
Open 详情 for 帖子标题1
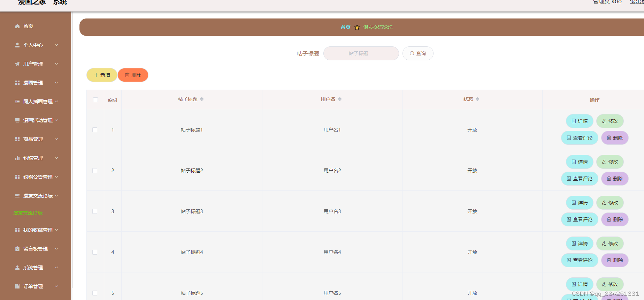[580, 121]
